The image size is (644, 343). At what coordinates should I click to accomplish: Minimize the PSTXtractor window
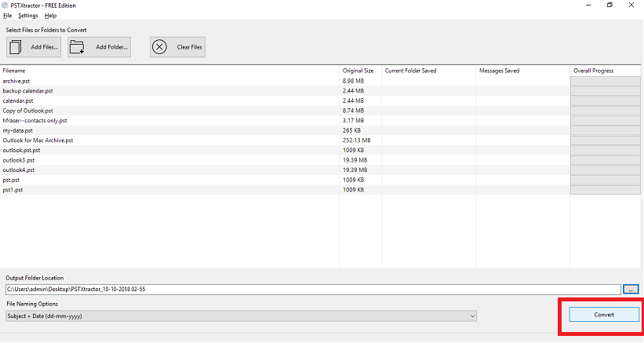588,5
